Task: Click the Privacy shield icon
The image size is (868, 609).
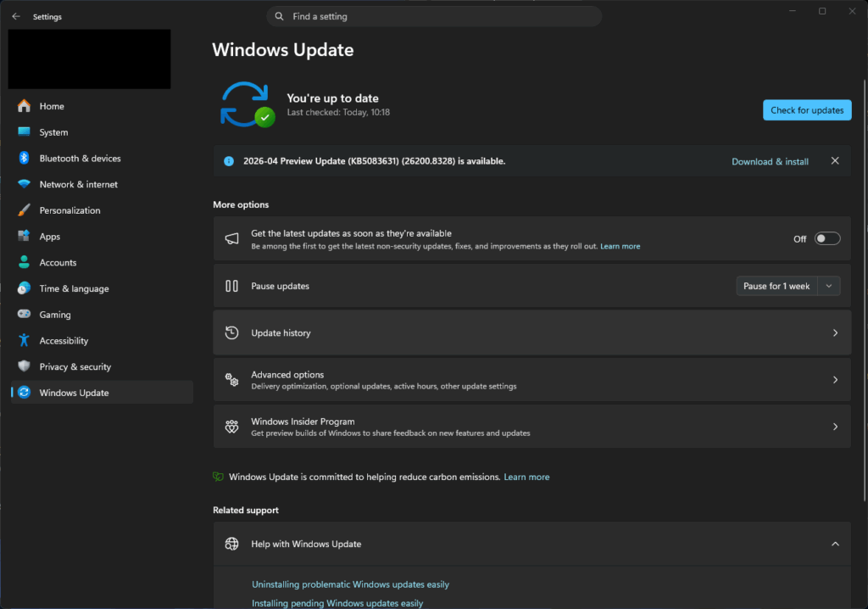Action: point(24,366)
